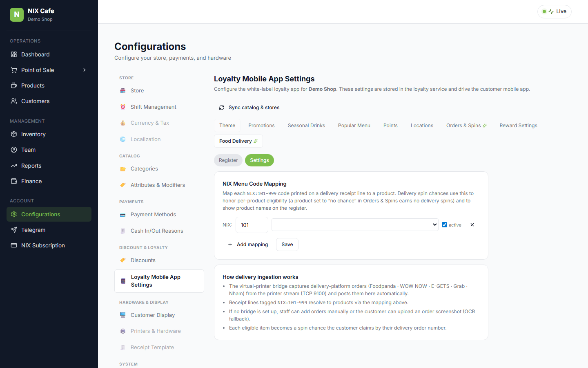
Task: Click the sync arrows icon
Action: (x=222, y=108)
